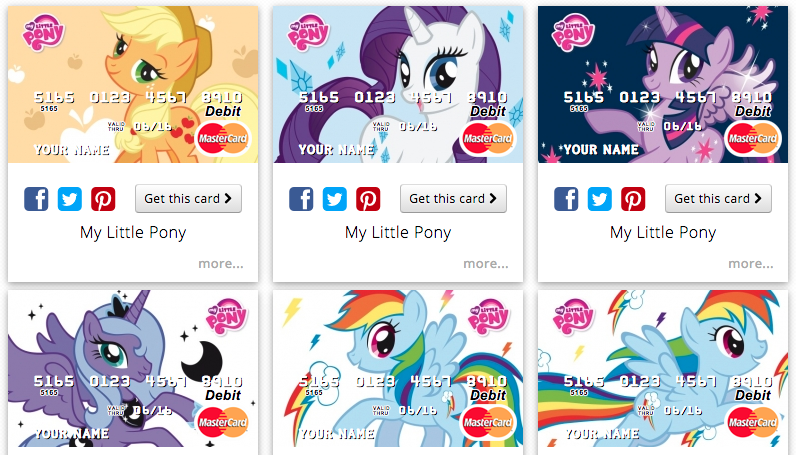Viewport: 796px width, 455px height.
Task: Pin the Rarity card on Pinterest
Action: pos(368,199)
